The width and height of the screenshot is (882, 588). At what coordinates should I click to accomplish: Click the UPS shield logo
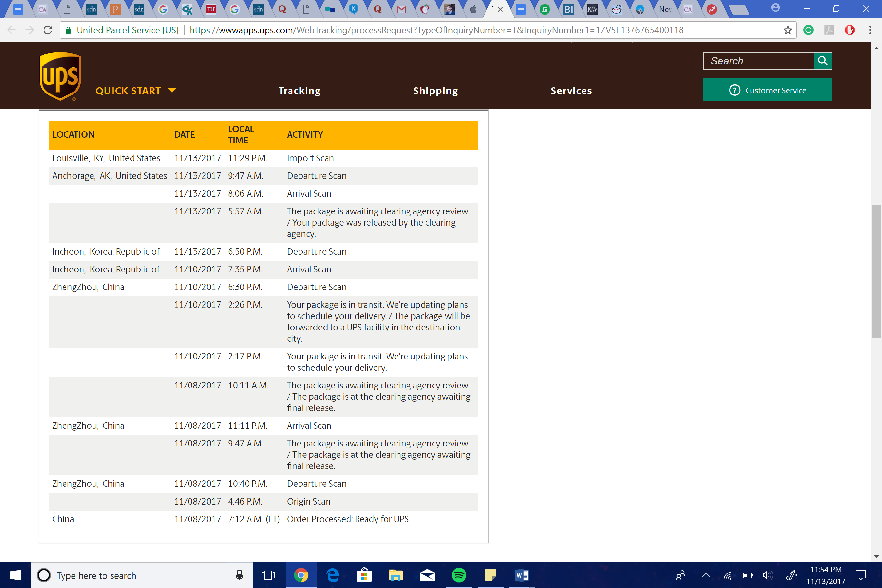tap(60, 76)
